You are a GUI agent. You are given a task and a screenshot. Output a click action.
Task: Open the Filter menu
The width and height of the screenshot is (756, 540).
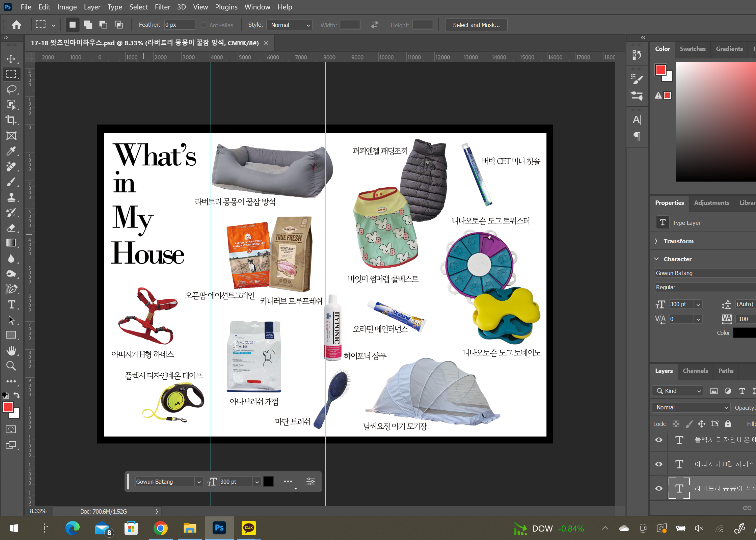pyautogui.click(x=162, y=7)
